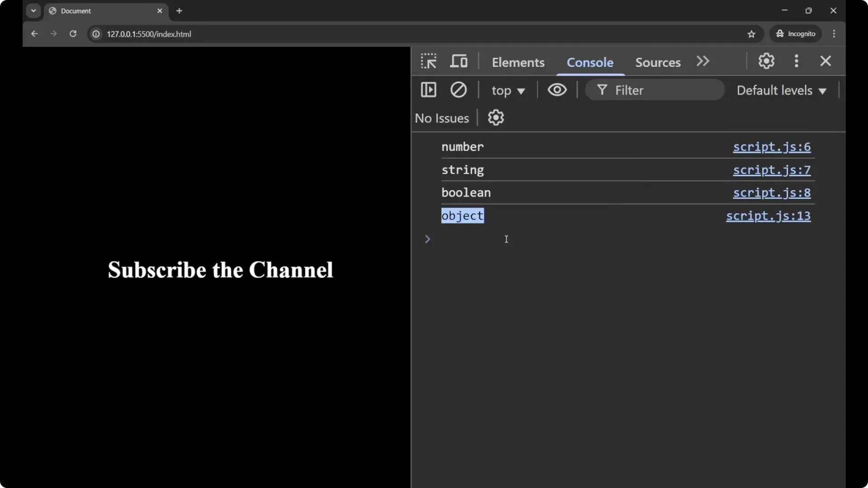
Task: Open console settings next to No Issues
Action: [496, 117]
